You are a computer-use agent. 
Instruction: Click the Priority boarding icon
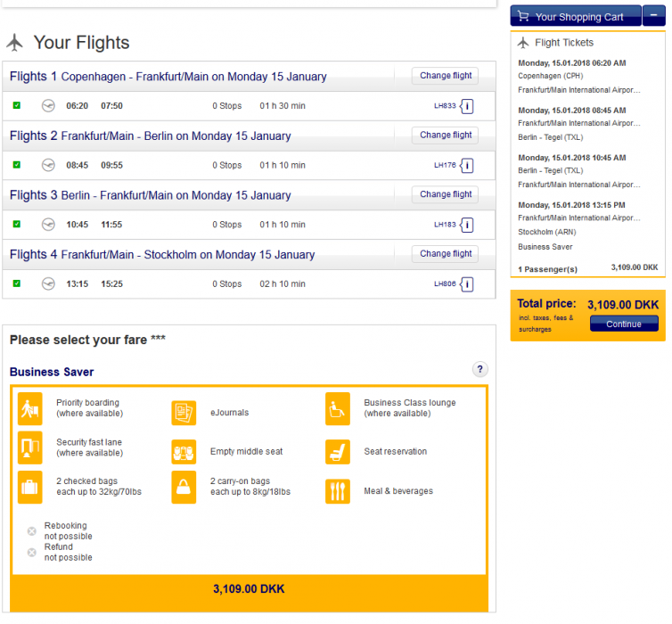30,408
